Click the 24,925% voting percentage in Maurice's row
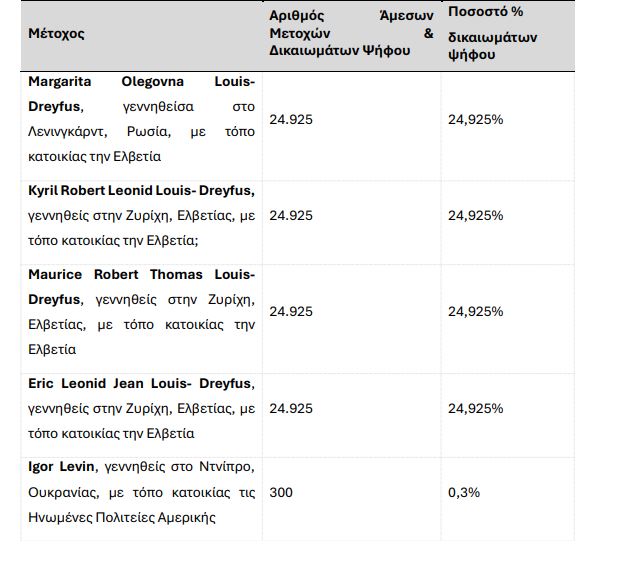 (x=475, y=312)
